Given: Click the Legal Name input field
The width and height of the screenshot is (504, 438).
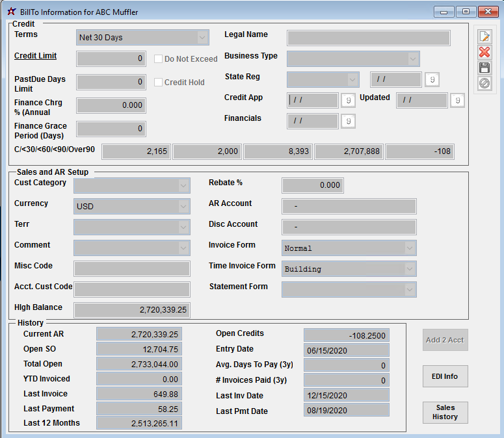Looking at the screenshot, I should 369,38.
